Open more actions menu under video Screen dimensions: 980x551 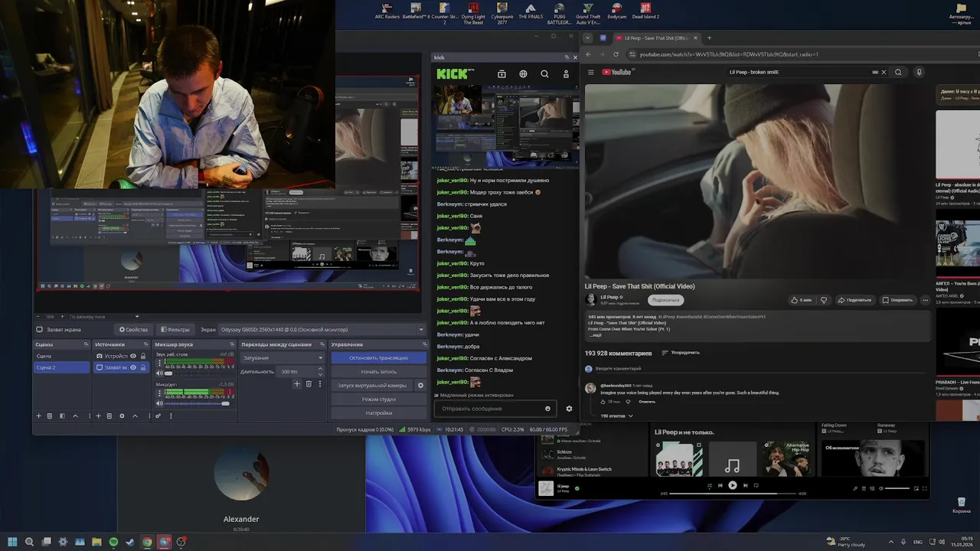[926, 300]
